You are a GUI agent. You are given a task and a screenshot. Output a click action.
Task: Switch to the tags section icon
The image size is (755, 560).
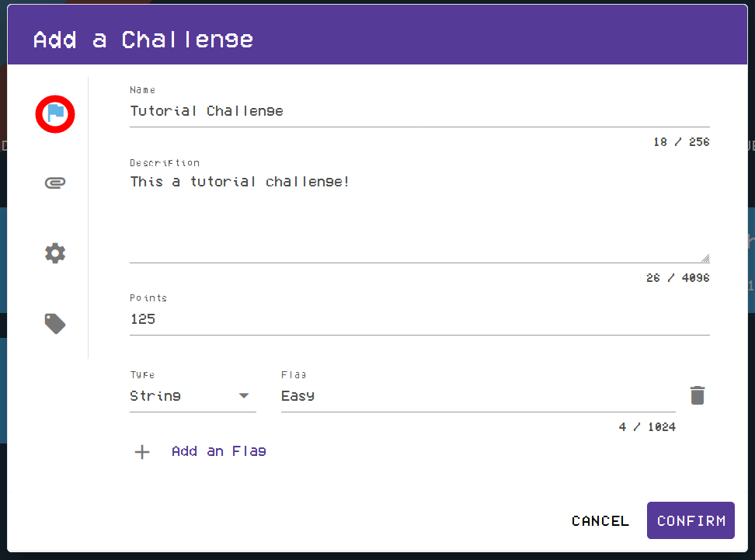pos(55,323)
